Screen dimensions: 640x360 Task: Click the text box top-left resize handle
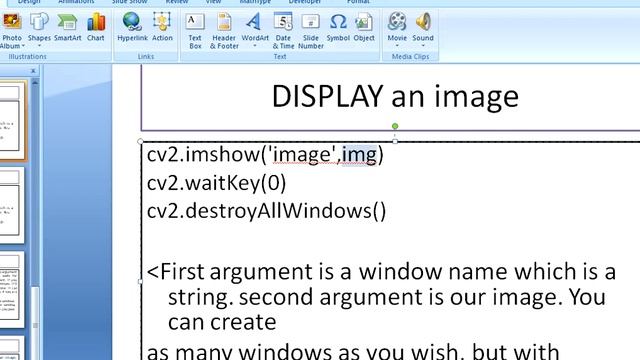pos(140,141)
